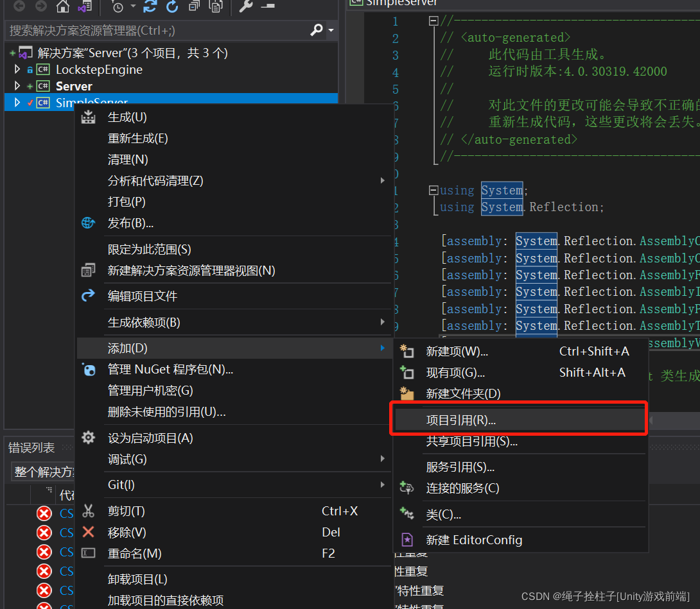The image size is (700, 609).
Task: Open the 分析和代码清理(Z) submenu arrow
Action: tap(383, 180)
